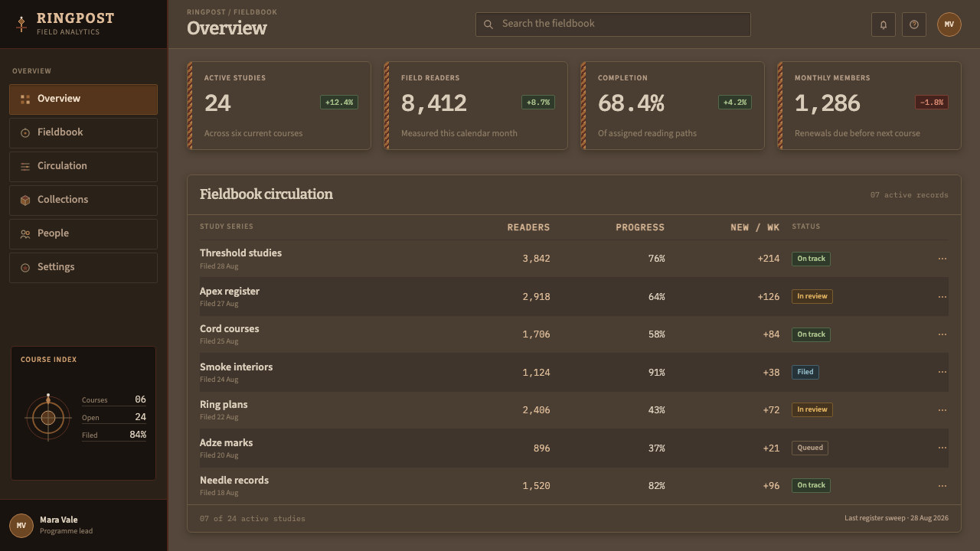This screenshot has height=551, width=980.
Task: Sort by the Status column header
Action: click(805, 227)
